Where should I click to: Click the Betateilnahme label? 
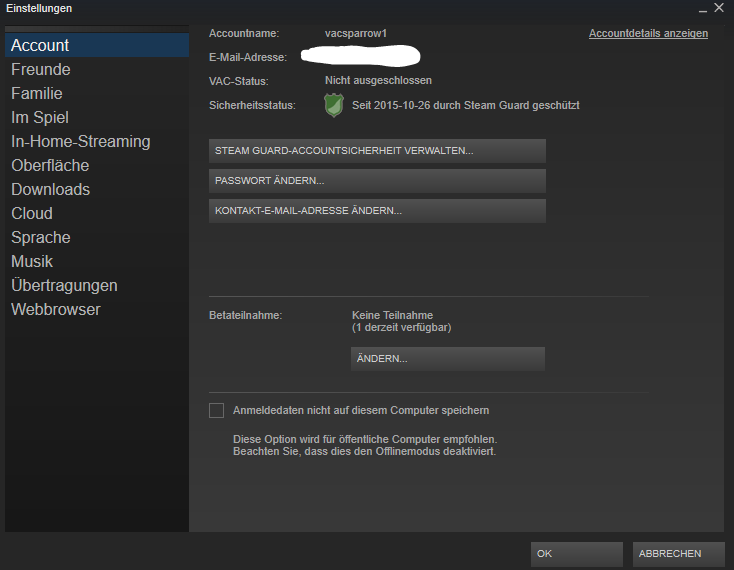point(245,315)
